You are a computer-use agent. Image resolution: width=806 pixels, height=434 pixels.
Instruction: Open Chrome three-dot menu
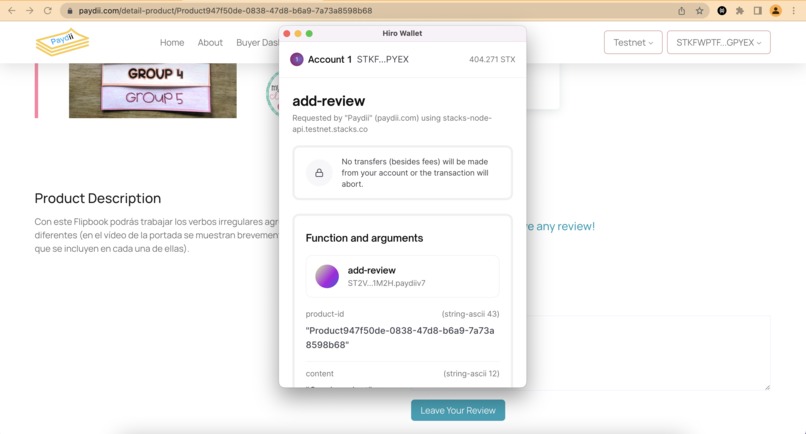tap(794, 11)
